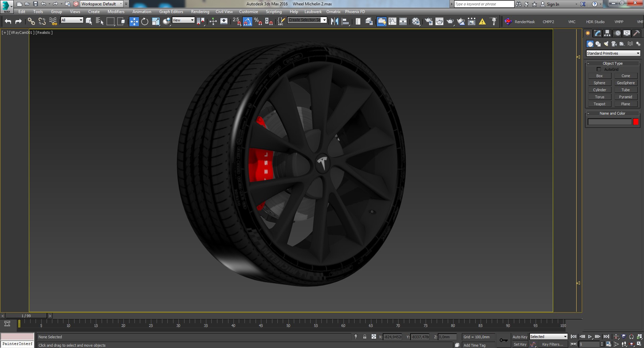Open the reference coordinate View dropdown
Viewport: 644px width, 348px height.
(x=183, y=20)
